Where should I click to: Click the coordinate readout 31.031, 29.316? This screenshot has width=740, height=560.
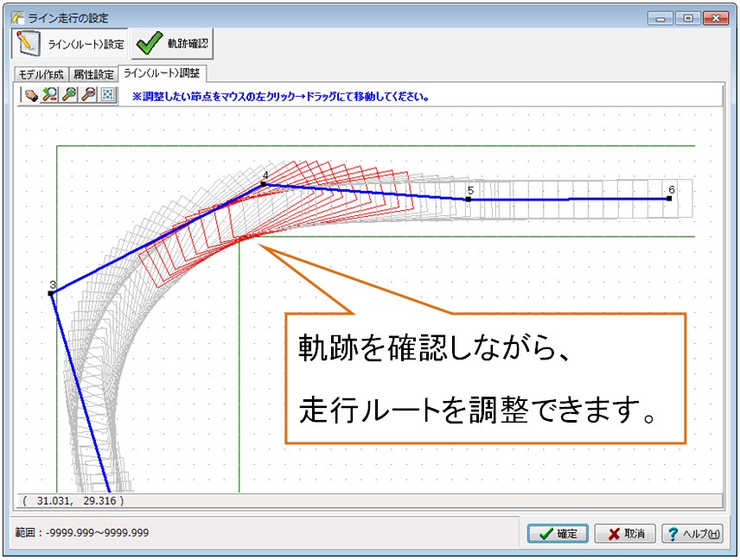coord(73,500)
